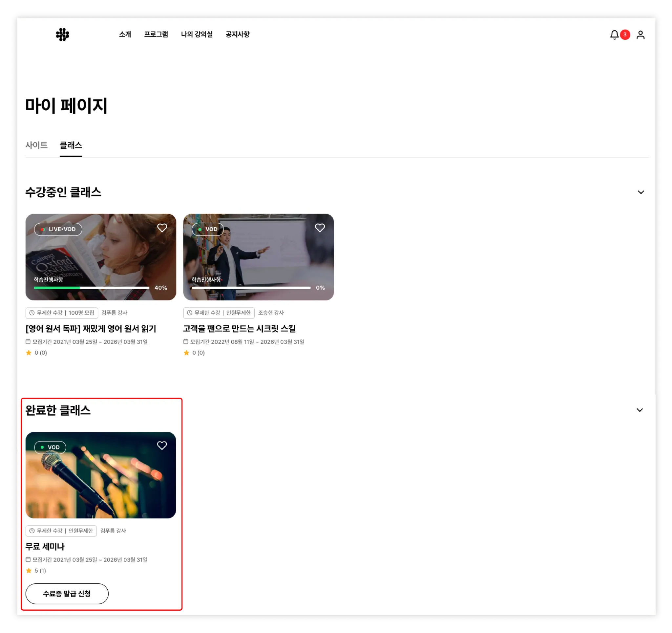Open the microphone seminar thumbnail
The height and width of the screenshot is (633, 672).
(x=101, y=480)
